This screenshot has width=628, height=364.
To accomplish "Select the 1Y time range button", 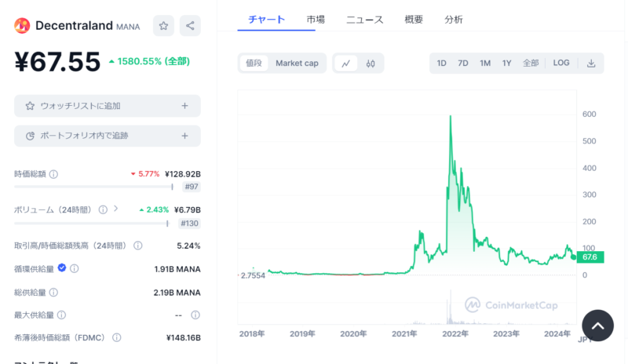I will click(507, 64).
